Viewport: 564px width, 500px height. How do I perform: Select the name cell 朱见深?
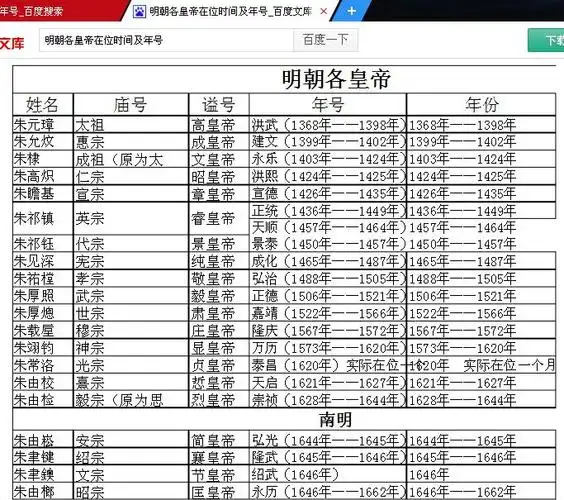point(43,261)
